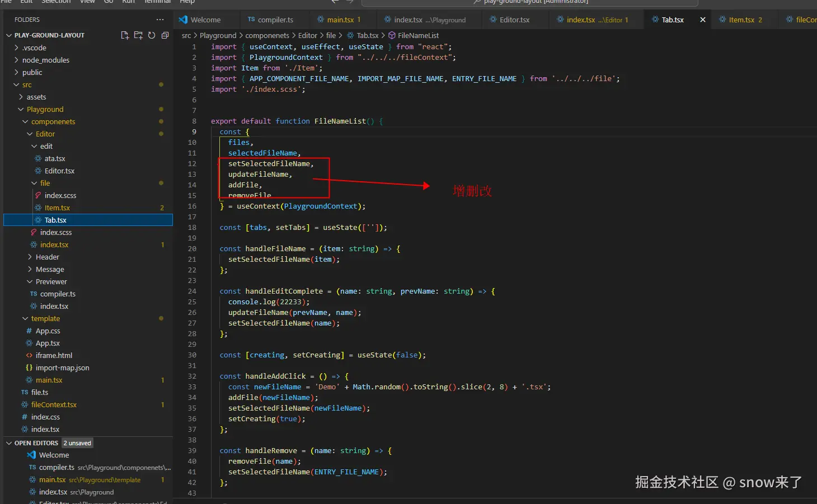
Task: Switch to the Editor.tsx tab
Action: click(x=514, y=20)
